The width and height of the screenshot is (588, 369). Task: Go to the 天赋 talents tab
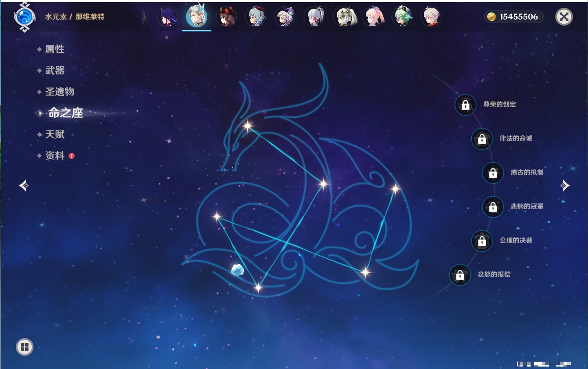(55, 134)
